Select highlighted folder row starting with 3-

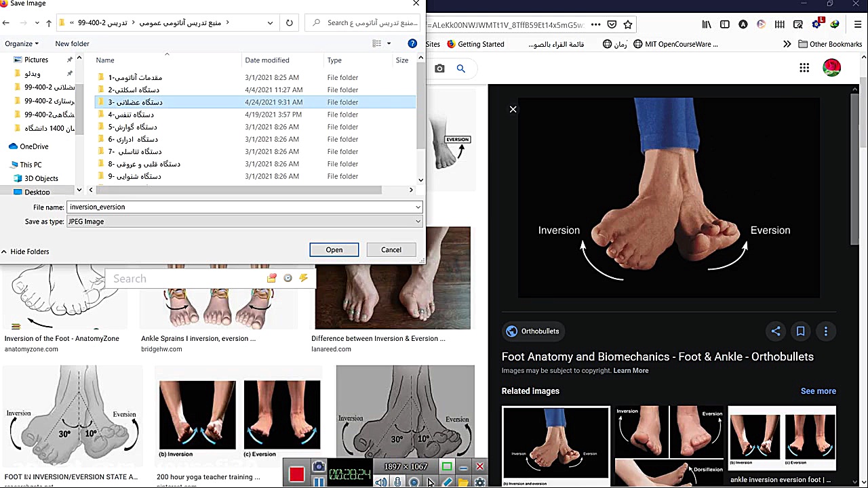click(x=255, y=102)
